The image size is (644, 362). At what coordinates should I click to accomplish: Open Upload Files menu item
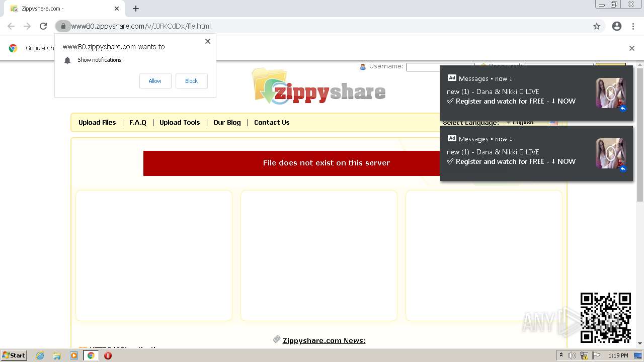pos(97,122)
